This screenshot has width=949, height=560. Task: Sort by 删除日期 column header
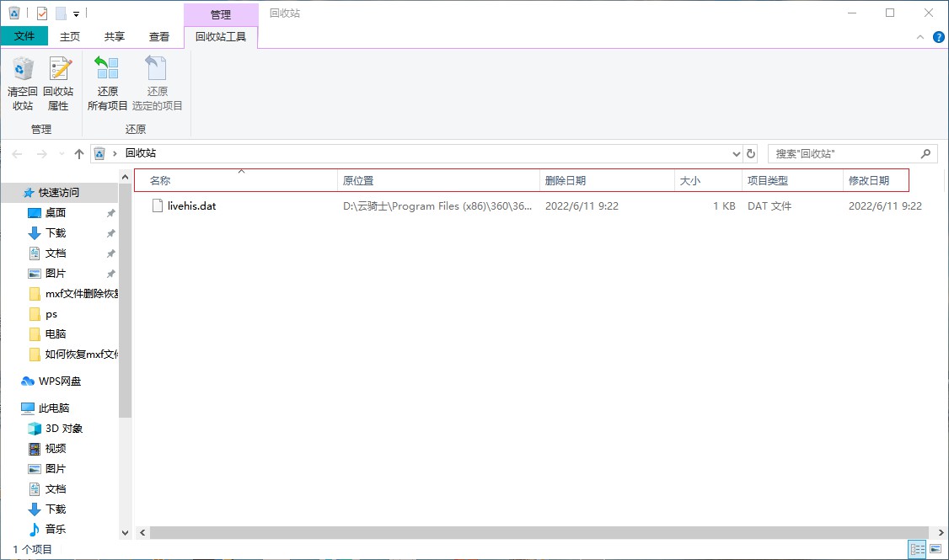pos(566,180)
